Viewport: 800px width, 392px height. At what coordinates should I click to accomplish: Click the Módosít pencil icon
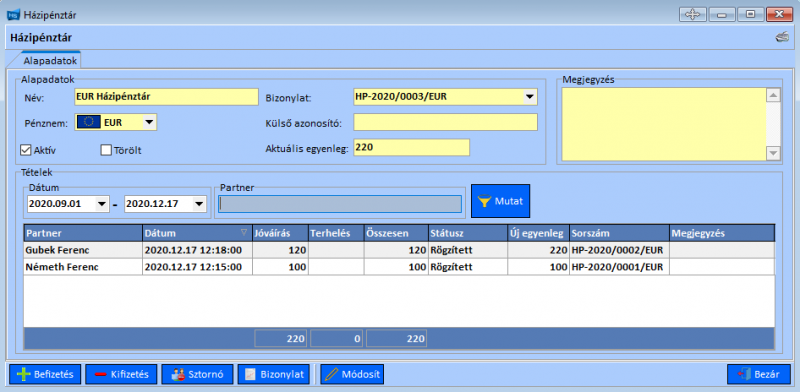tap(331, 374)
